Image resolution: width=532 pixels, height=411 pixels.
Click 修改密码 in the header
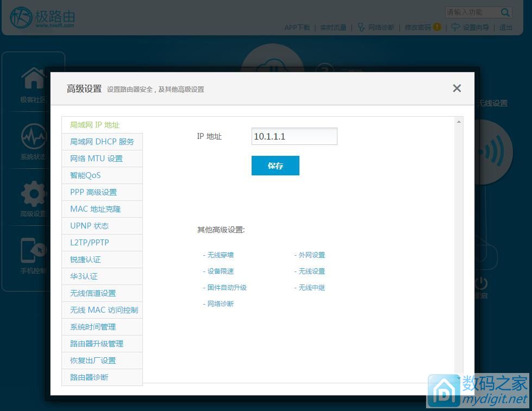(418, 28)
